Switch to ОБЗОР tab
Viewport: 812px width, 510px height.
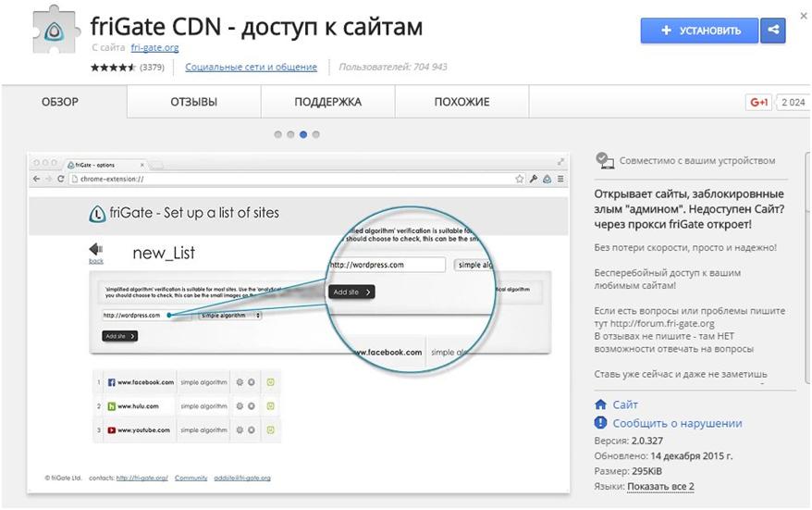pos(60,102)
